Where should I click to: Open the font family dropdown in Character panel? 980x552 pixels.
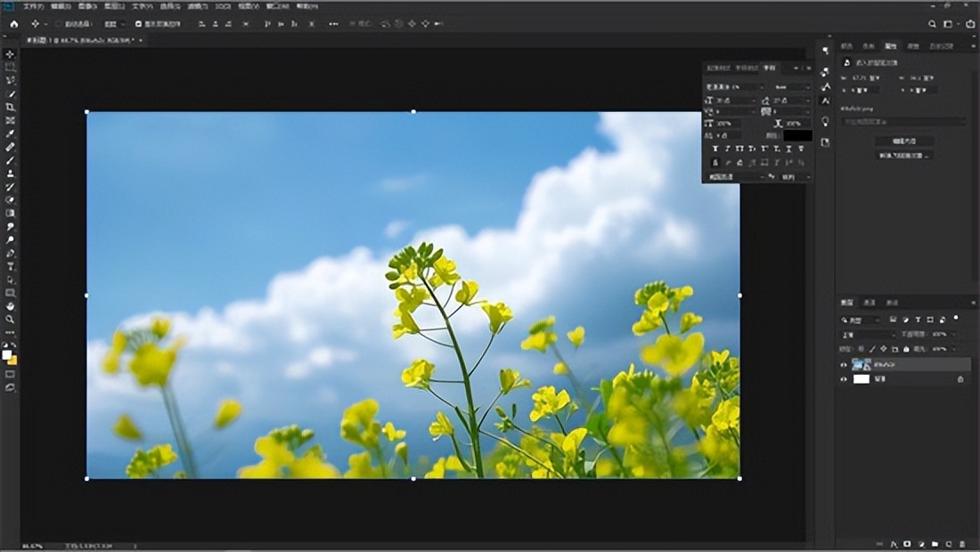tap(734, 87)
